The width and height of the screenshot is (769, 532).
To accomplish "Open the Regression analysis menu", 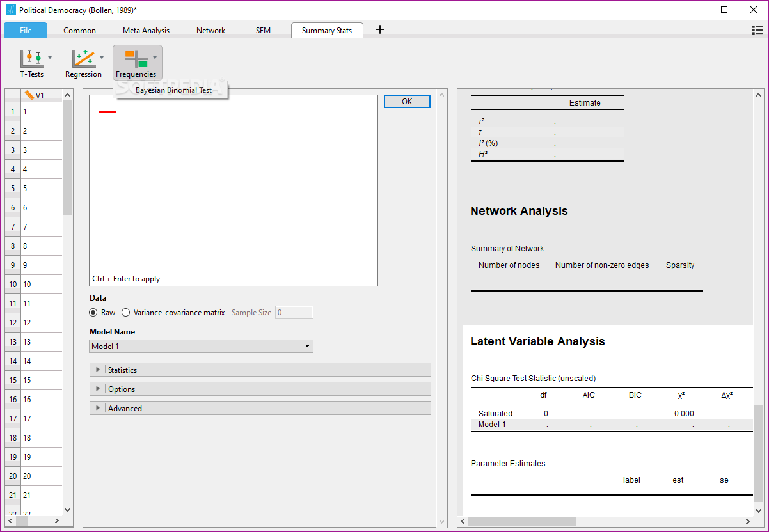I will (x=84, y=63).
